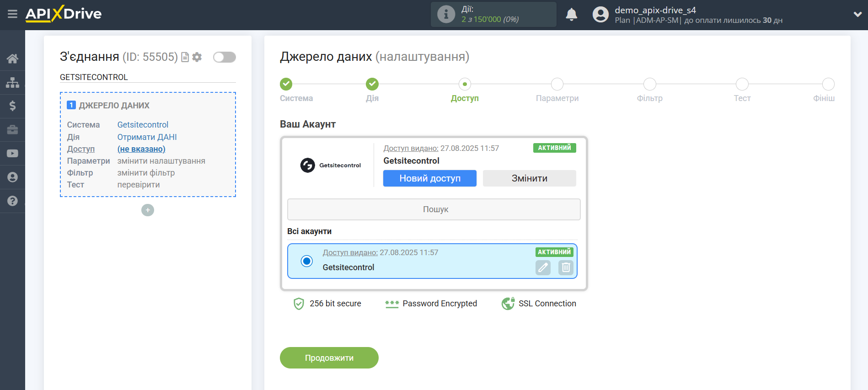Go to the Доступ step
This screenshot has width=868, height=390.
click(465, 84)
